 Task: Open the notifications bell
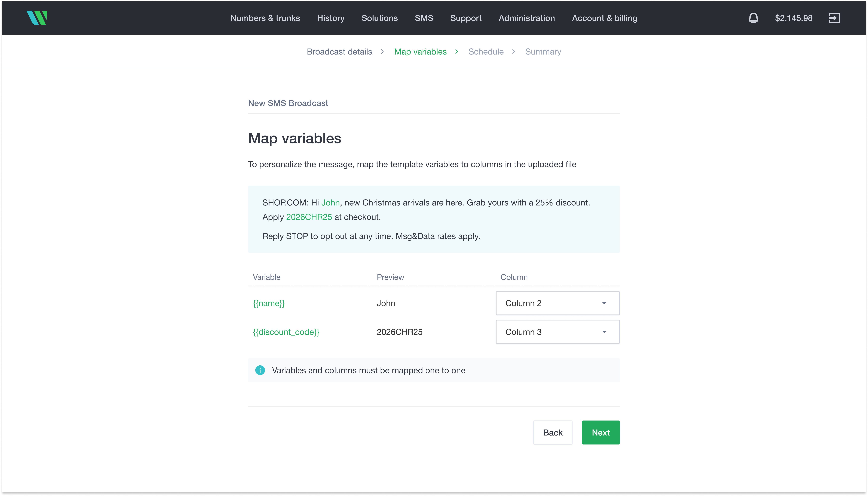tap(753, 18)
